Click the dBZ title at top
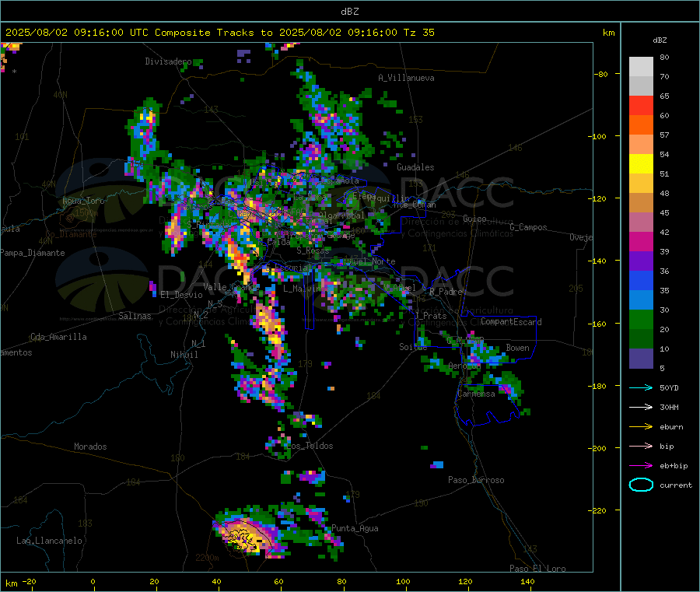The width and height of the screenshot is (700, 592). pos(349,12)
